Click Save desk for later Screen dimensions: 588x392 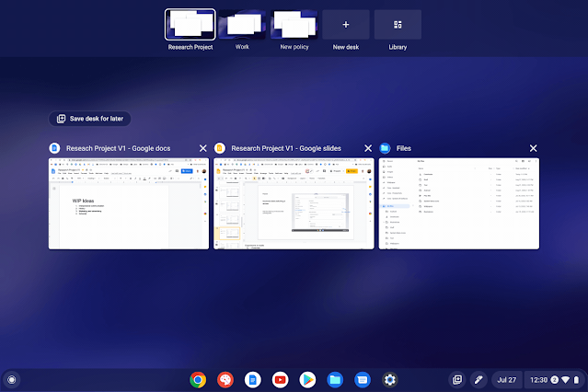[x=89, y=119]
